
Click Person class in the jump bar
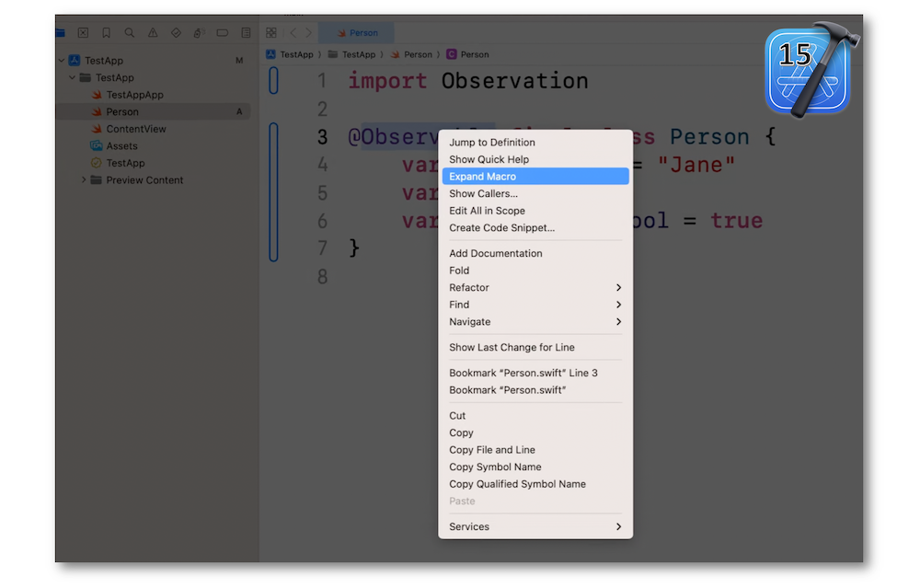point(467,54)
